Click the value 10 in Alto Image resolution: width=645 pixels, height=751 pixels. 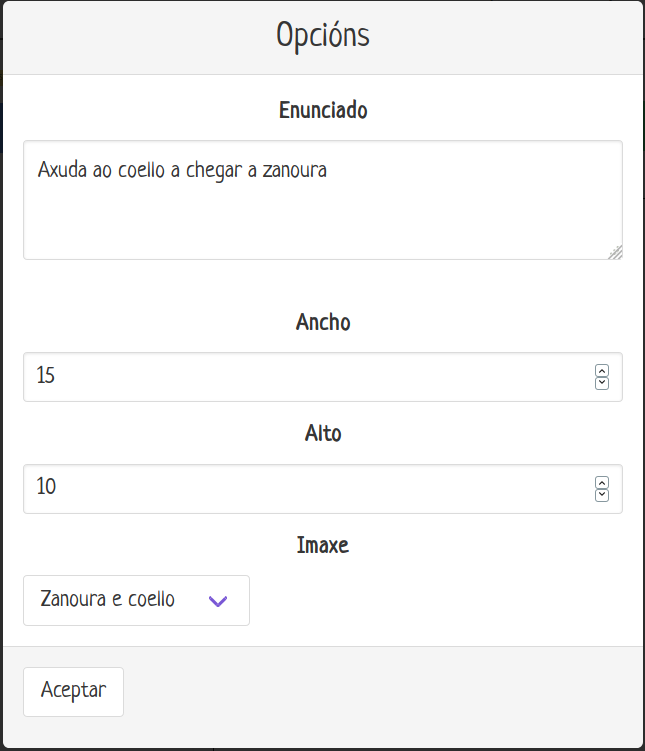(46, 489)
